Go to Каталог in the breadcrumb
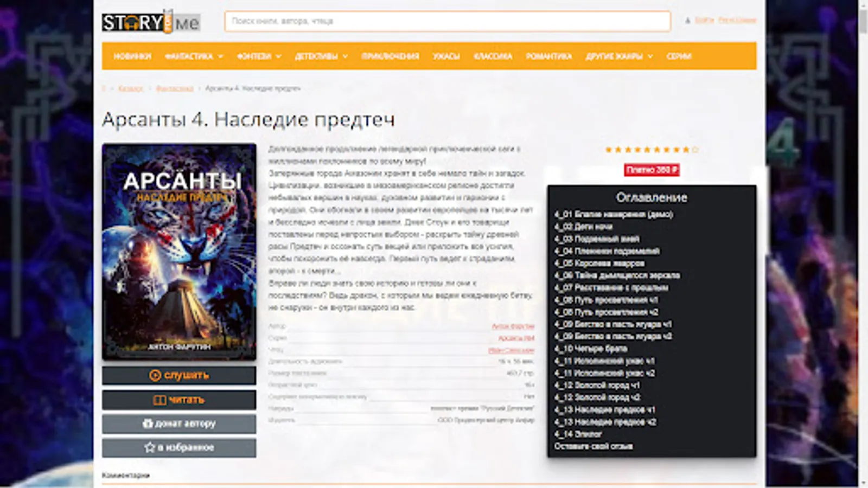The width and height of the screenshot is (868, 488). [x=131, y=88]
